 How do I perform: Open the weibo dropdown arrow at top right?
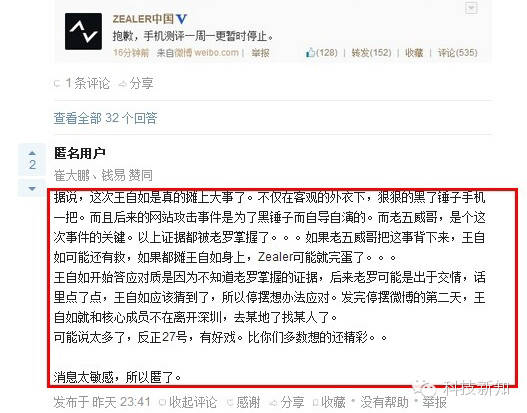pos(471,8)
